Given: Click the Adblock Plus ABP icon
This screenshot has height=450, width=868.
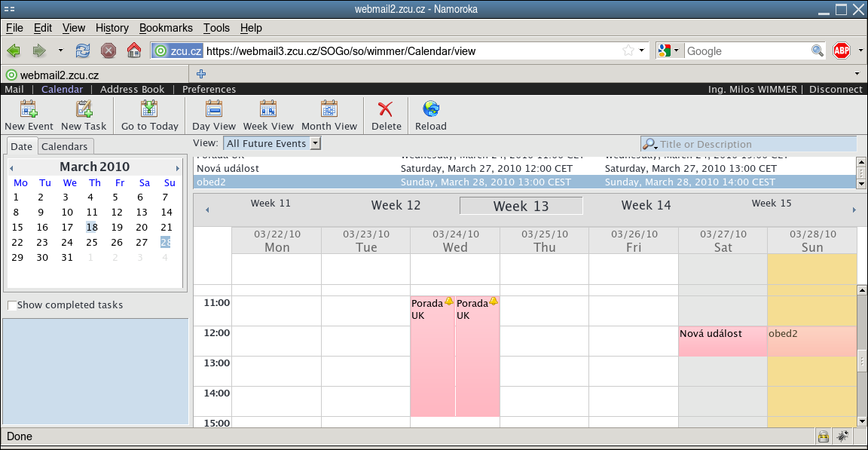Looking at the screenshot, I should [x=842, y=51].
